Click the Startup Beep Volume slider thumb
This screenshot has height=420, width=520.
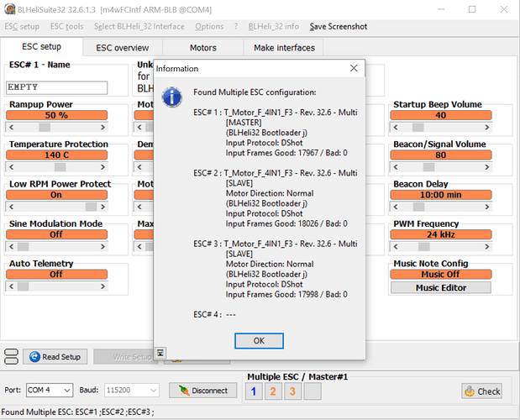(x=418, y=128)
